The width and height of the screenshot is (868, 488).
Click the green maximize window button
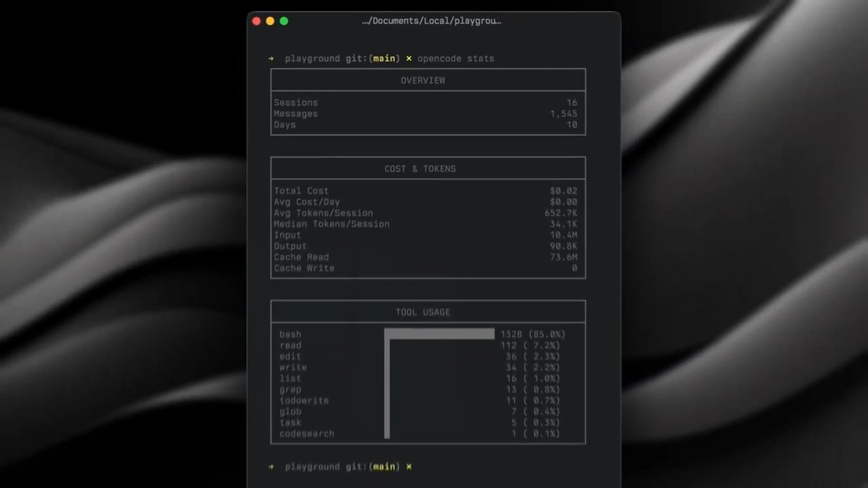[x=284, y=21]
